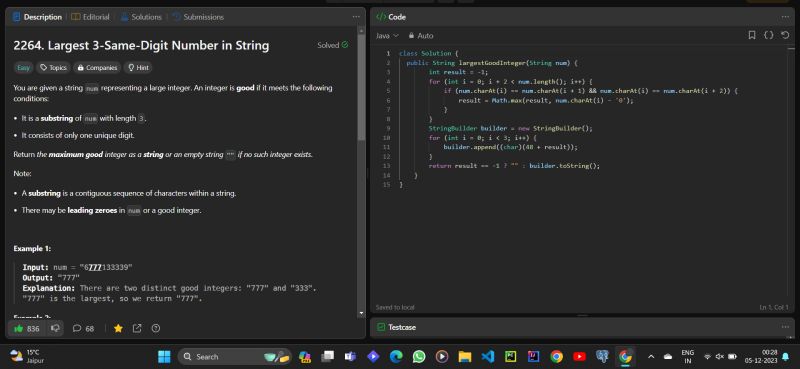Screen dimensions: 800x369
Task: View the Submissions tab
Action: pos(198,17)
